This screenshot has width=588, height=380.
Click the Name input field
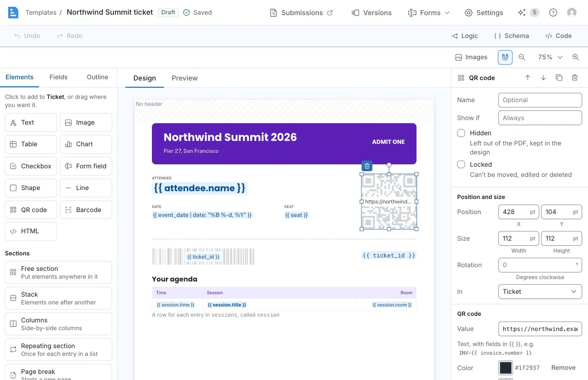click(540, 100)
